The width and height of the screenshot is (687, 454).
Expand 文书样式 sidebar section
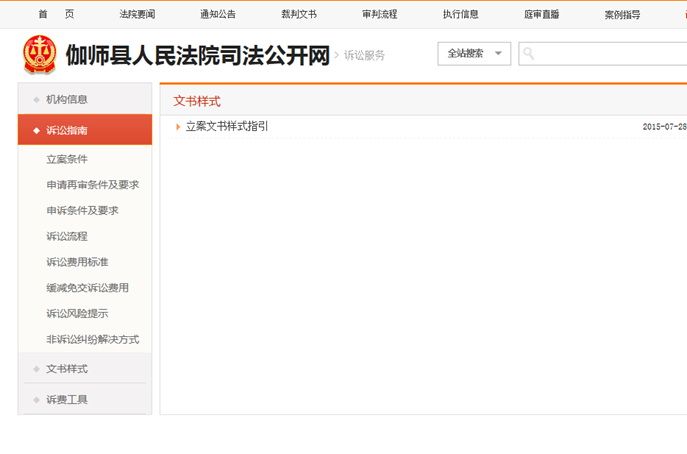click(67, 368)
